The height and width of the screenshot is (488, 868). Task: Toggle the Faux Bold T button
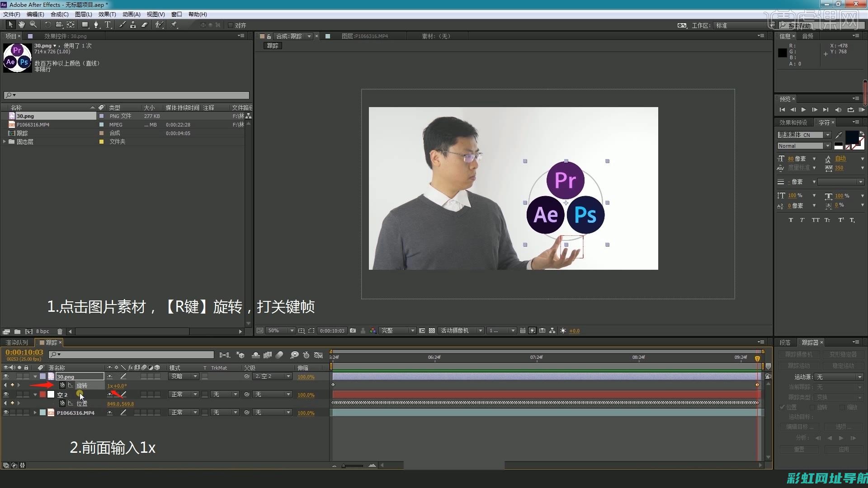[791, 220]
